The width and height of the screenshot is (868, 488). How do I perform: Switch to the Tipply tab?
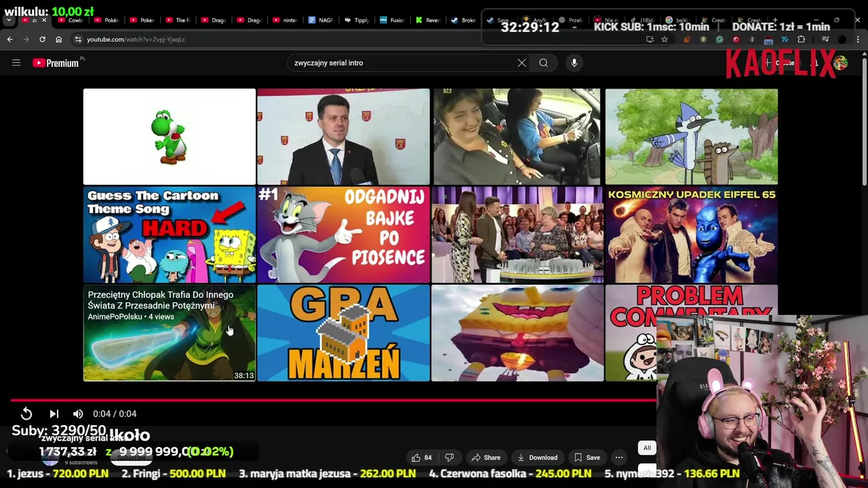pyautogui.click(x=357, y=20)
